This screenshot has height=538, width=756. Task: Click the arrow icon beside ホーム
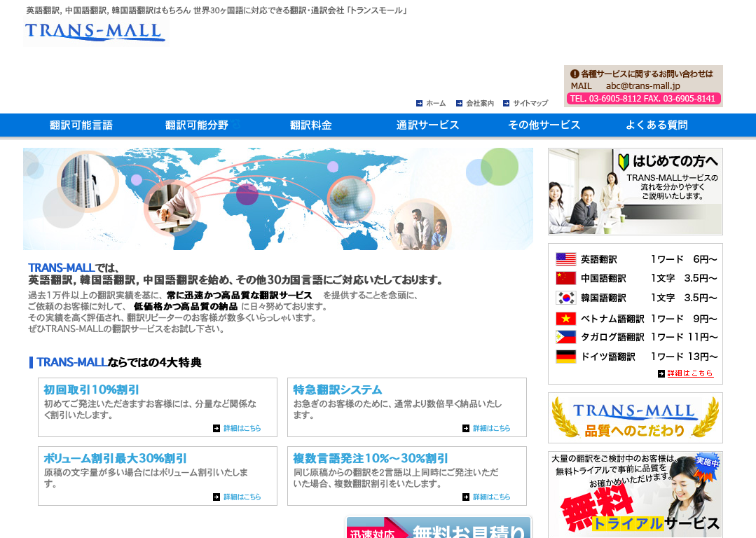point(420,103)
